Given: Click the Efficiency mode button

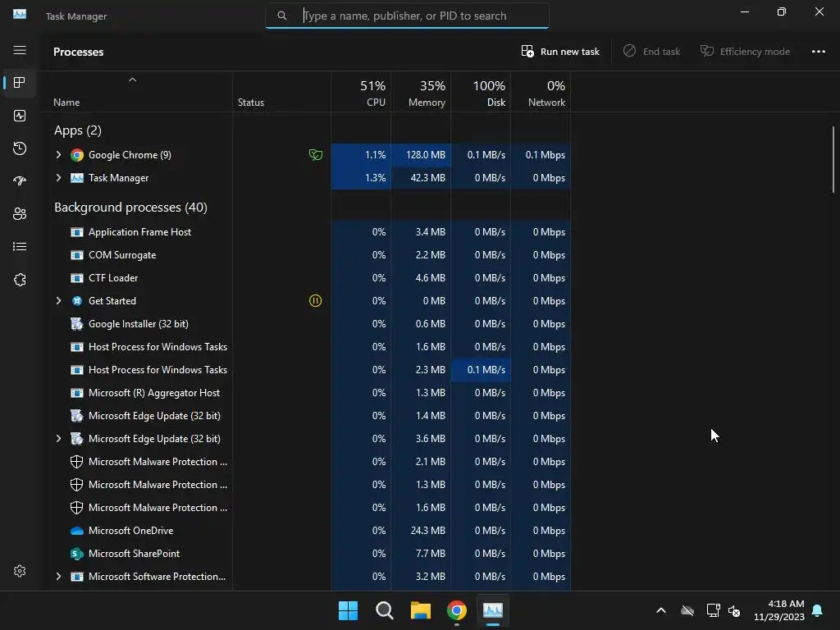Looking at the screenshot, I should 745,52.
